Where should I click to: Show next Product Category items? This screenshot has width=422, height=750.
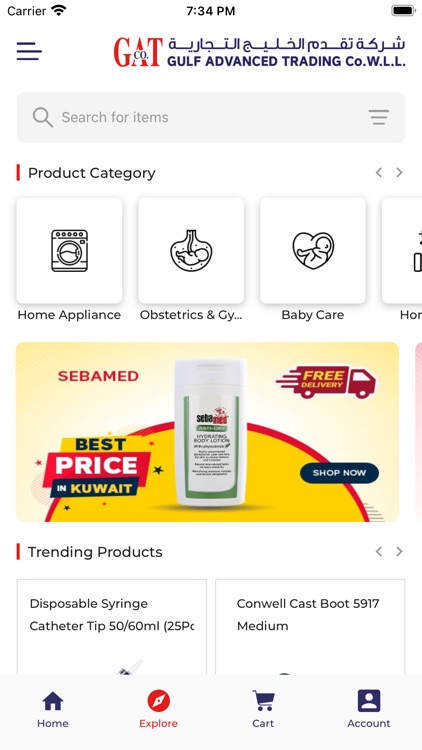[x=399, y=173]
